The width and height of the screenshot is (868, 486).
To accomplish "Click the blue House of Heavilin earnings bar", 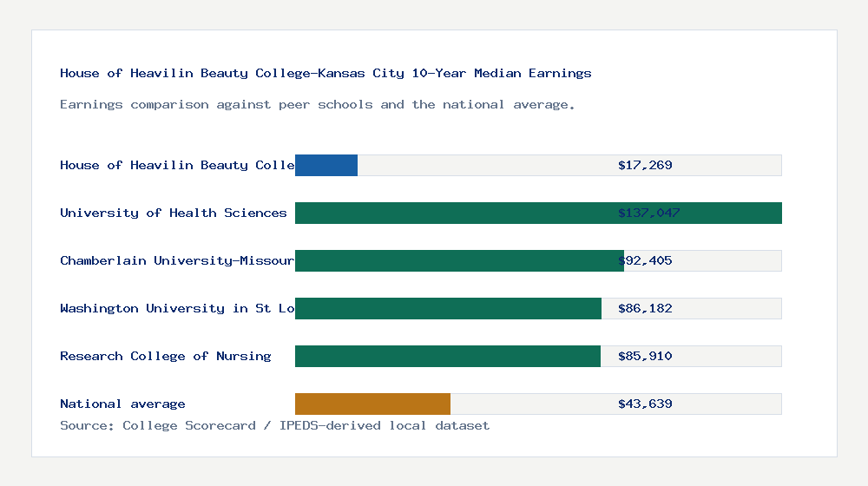I will [326, 166].
